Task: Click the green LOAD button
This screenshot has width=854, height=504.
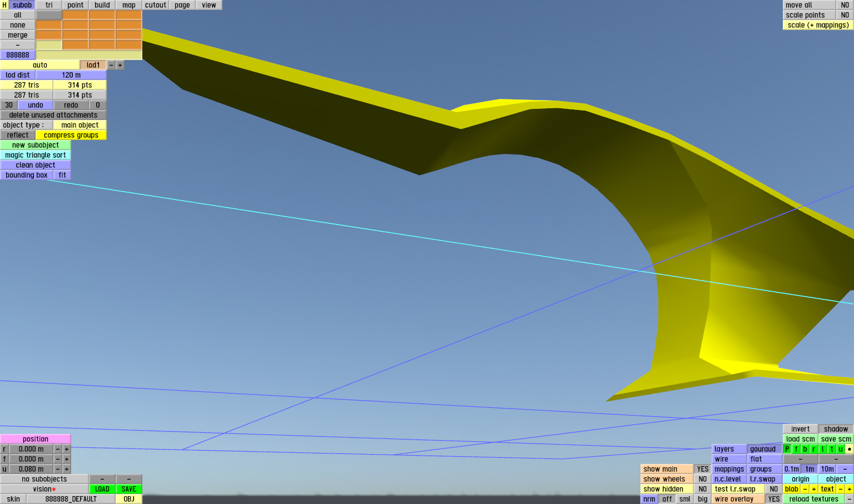Action: pyautogui.click(x=102, y=489)
